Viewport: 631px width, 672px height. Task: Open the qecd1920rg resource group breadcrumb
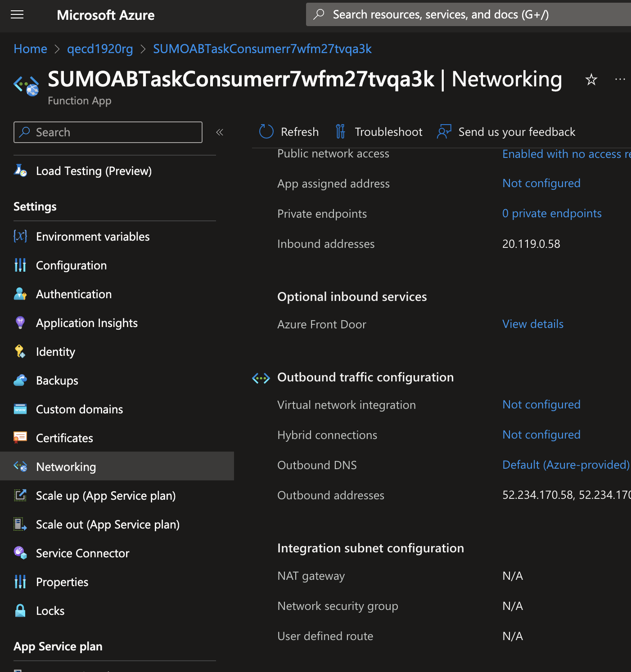coord(99,49)
